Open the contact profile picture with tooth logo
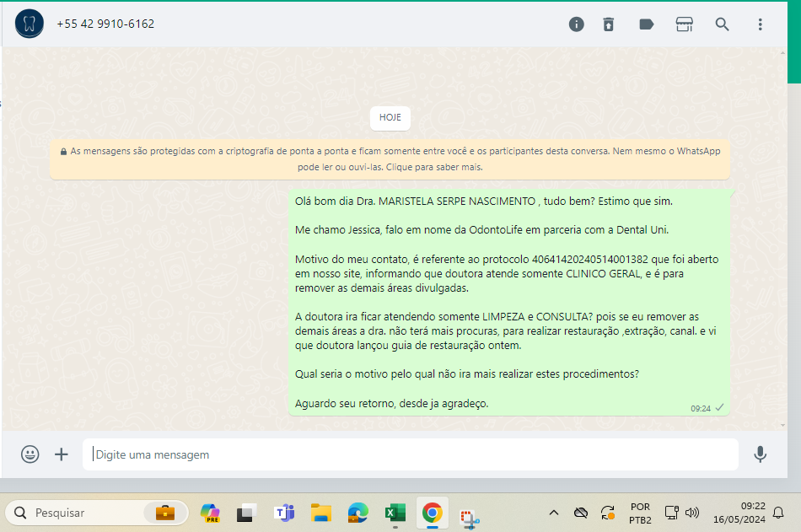 [x=30, y=24]
